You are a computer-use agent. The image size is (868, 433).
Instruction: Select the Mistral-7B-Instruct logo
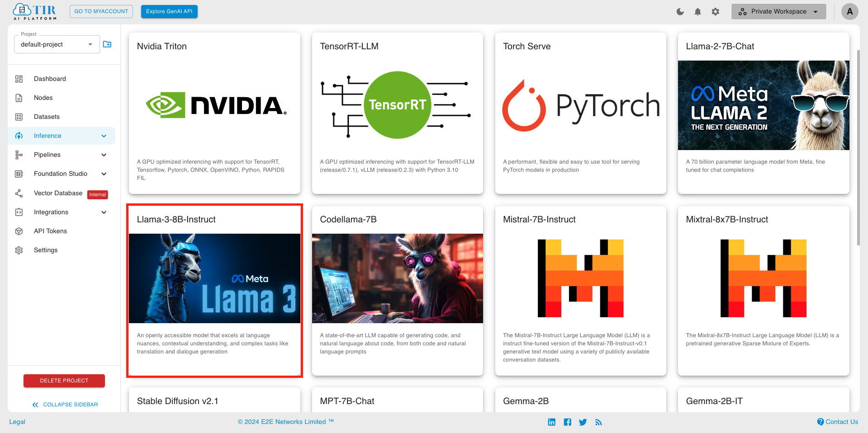tap(581, 278)
